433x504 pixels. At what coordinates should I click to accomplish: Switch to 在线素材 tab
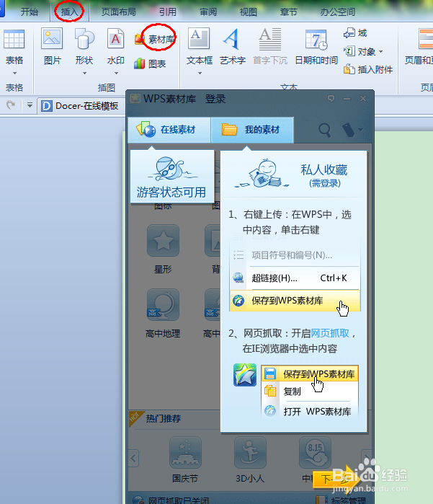[x=169, y=130]
